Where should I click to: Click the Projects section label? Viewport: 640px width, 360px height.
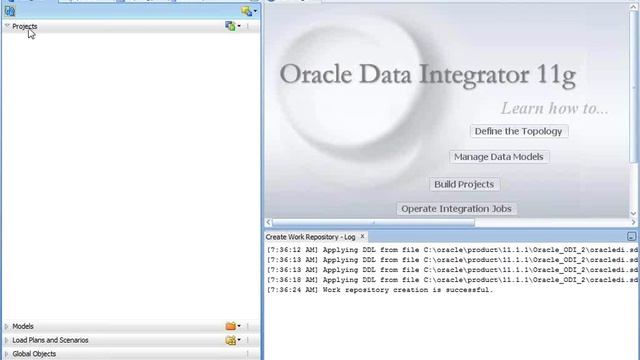coord(24,26)
